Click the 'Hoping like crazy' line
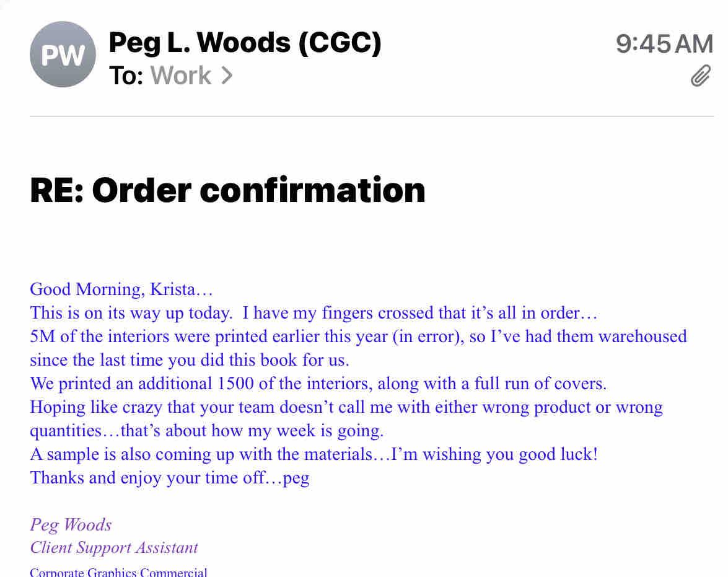This screenshot has height=577, width=728. (x=346, y=407)
